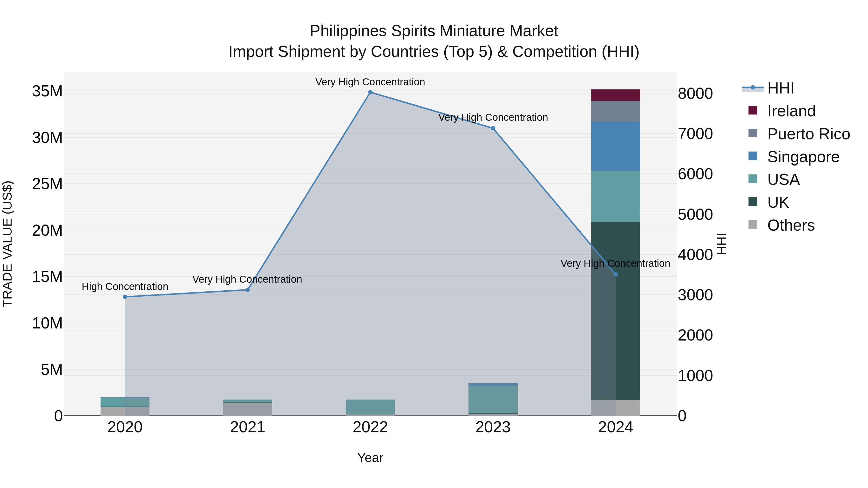Click the Puerto Rico segment of 2024 bar
Viewport: 868px width, 488px height.
[616, 111]
